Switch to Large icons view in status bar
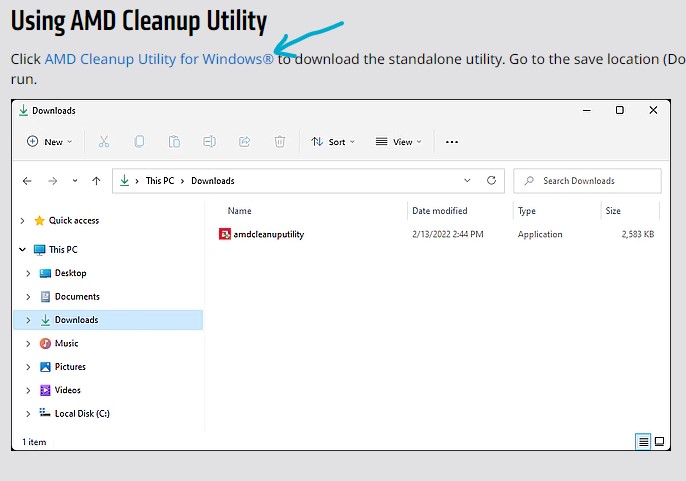Viewport: 686px width, 481px height. pos(659,442)
